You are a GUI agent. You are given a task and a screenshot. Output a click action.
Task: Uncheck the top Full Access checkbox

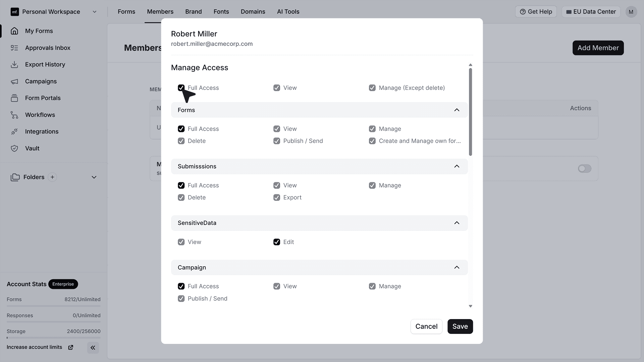181,88
